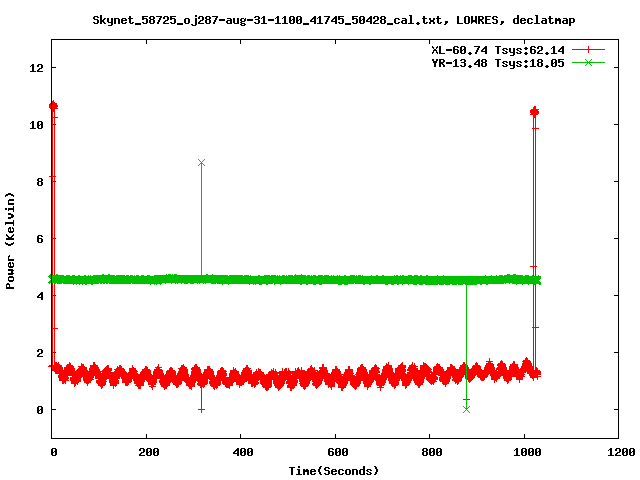Click the y-axis tick label 2
Screen dimensions: 640x480
coord(40,353)
